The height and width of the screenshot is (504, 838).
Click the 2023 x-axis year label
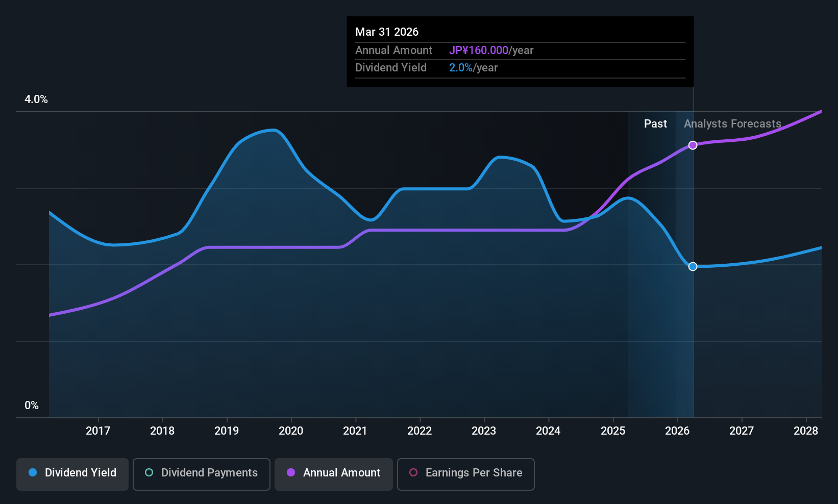pos(484,431)
